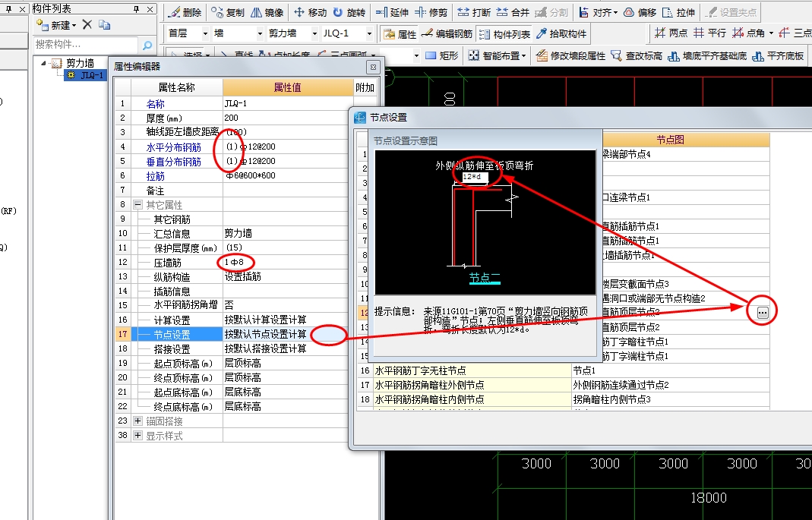Viewport: 812px width, 520px height.
Task: Activate the Mirror (镜像) tool
Action: click(267, 12)
